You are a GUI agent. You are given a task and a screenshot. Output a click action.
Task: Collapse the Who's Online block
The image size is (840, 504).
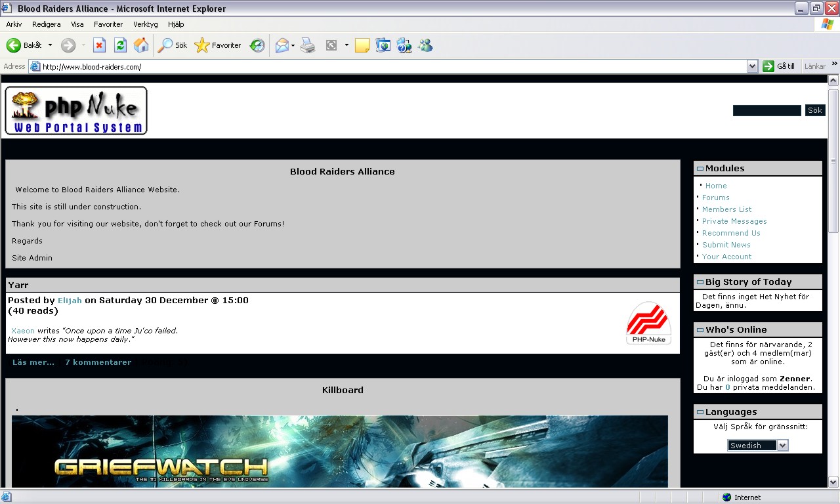coord(700,330)
